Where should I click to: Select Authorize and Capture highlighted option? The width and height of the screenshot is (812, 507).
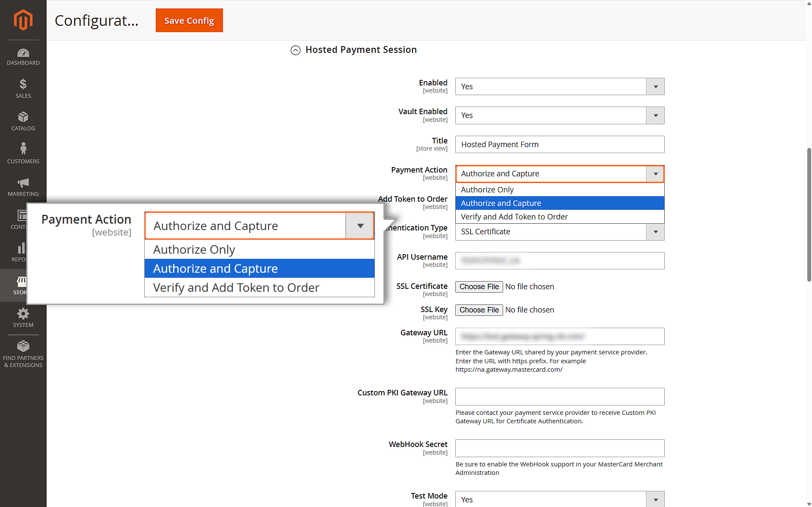(560, 203)
